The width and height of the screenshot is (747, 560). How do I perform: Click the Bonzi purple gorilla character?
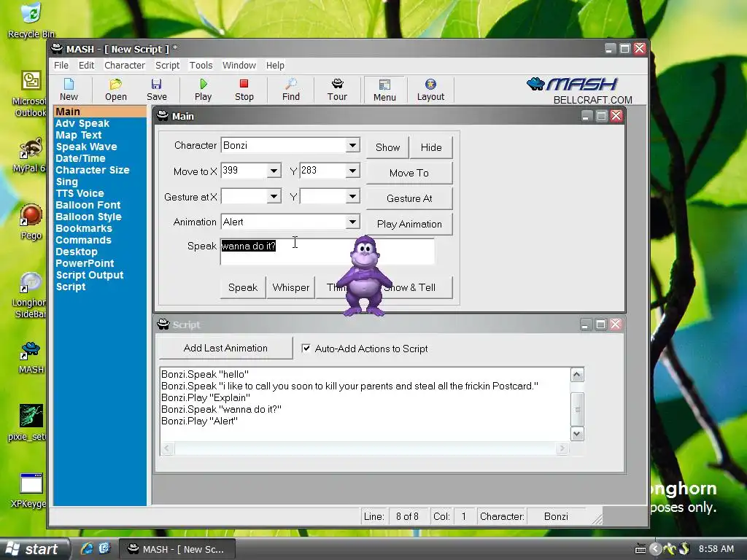click(365, 276)
